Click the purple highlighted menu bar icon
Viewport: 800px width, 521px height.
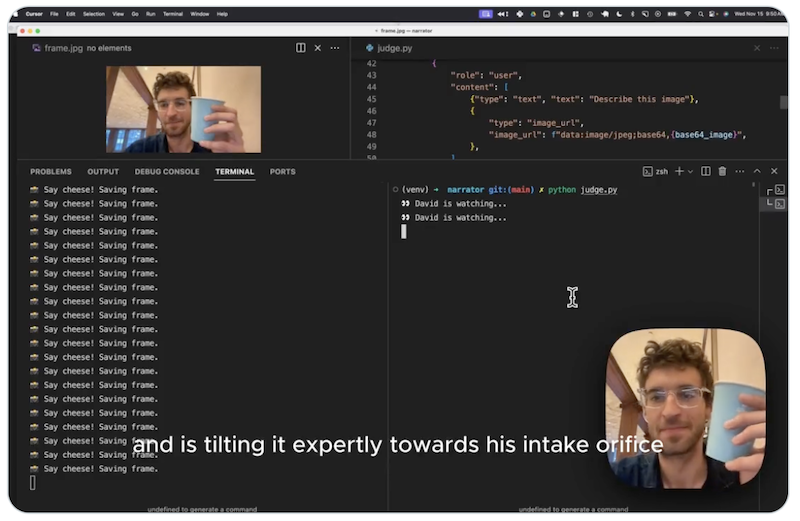click(485, 14)
